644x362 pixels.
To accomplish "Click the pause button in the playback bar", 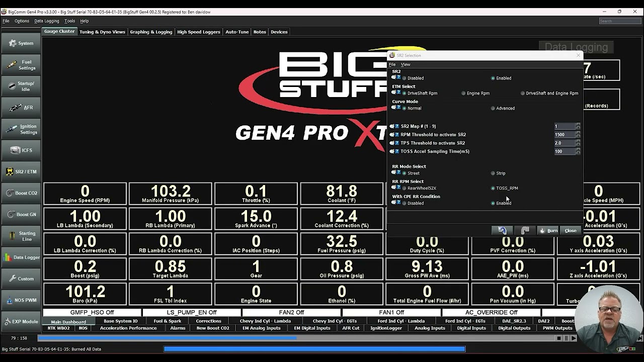I will (566, 338).
